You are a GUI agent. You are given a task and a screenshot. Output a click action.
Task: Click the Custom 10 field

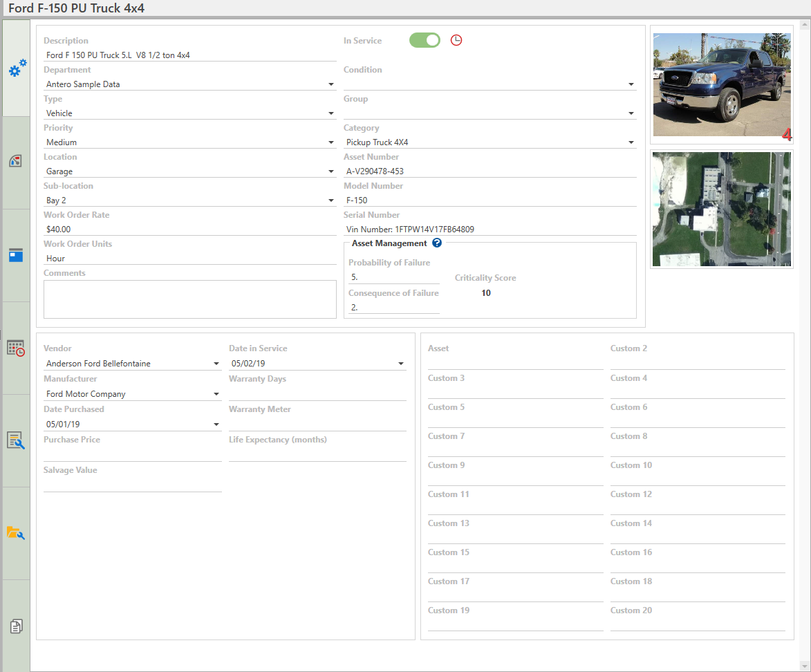coord(698,479)
